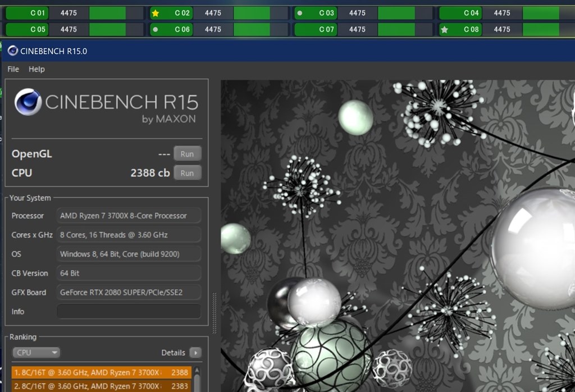This screenshot has height=392, width=575.
Task: Open the Help menu
Action: (36, 69)
